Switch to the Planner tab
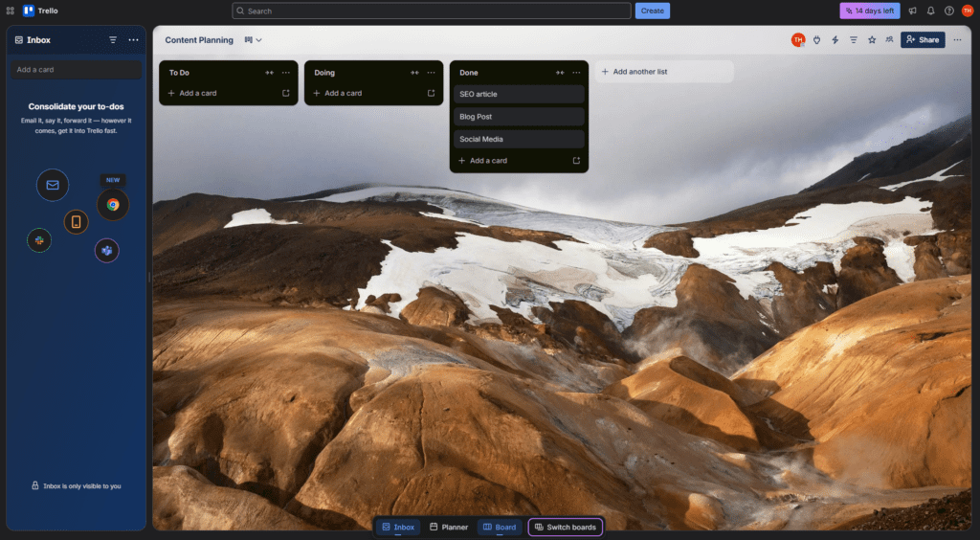Screen dimensions: 980x540 [x=449, y=527]
